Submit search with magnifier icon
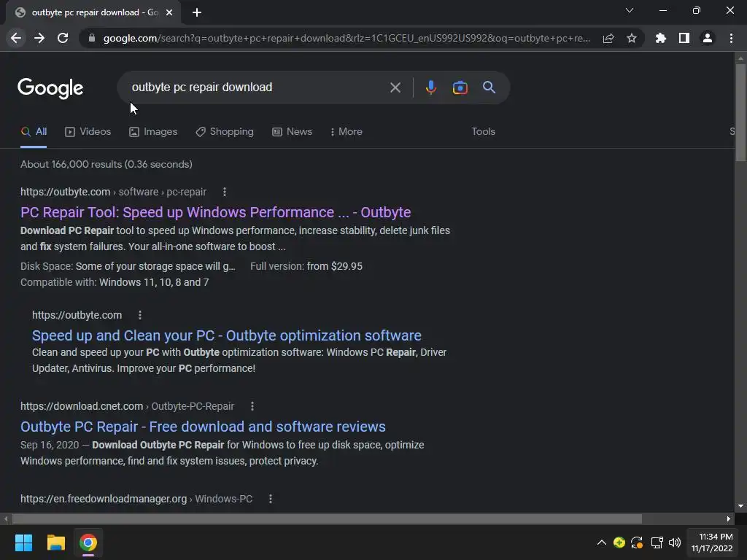747x560 pixels. tap(489, 87)
